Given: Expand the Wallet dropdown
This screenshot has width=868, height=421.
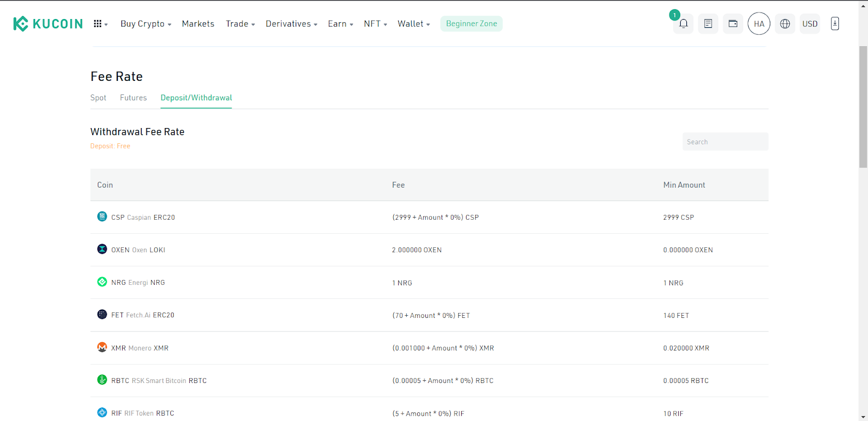Looking at the screenshot, I should 414,24.
